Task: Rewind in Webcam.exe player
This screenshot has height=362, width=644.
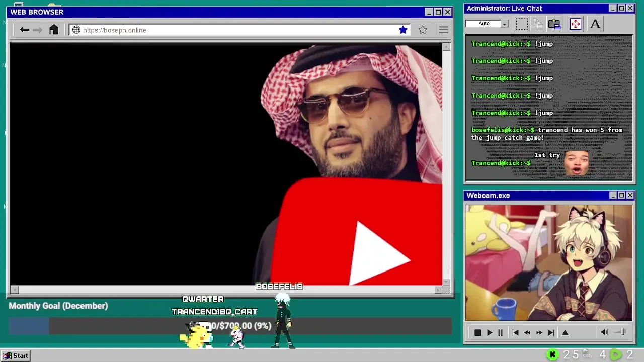Action: (x=527, y=333)
